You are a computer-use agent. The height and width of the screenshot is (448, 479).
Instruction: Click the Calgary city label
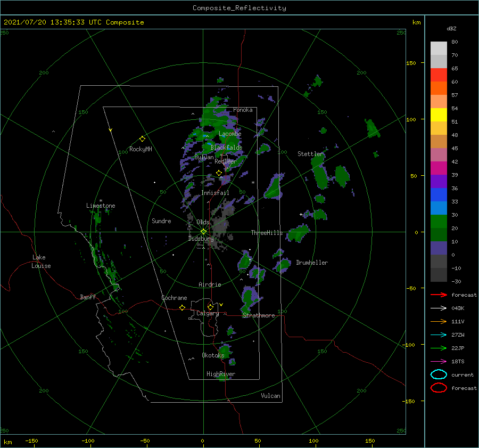tap(208, 313)
